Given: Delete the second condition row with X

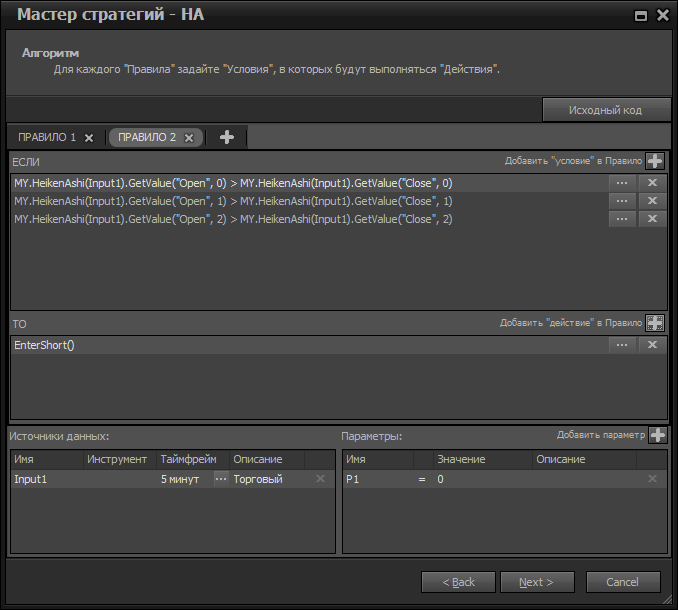Looking at the screenshot, I should [x=652, y=201].
